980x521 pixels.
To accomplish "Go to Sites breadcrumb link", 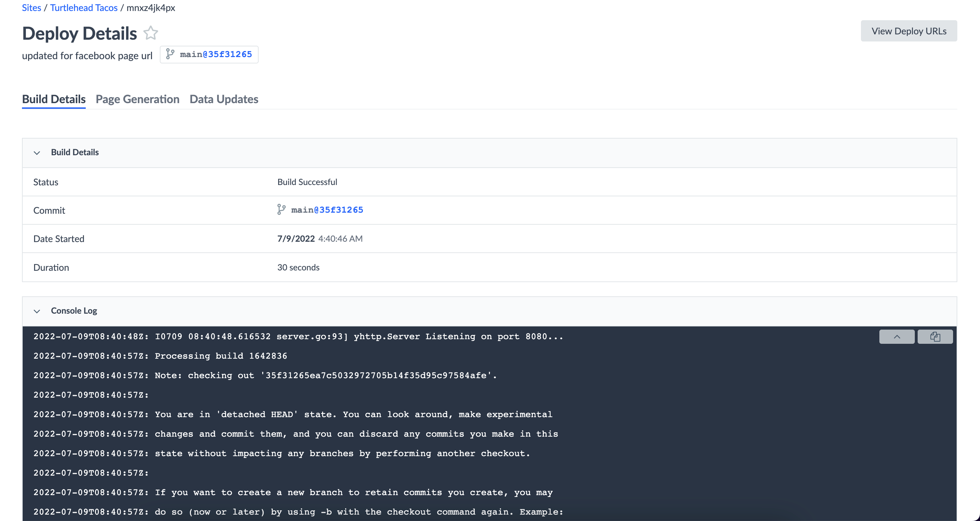I will coord(31,7).
